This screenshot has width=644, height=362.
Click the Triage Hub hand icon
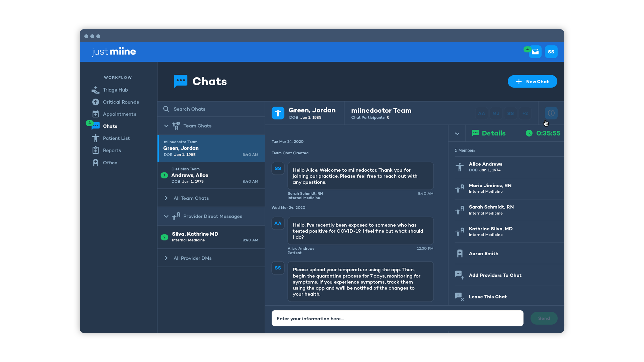[96, 90]
